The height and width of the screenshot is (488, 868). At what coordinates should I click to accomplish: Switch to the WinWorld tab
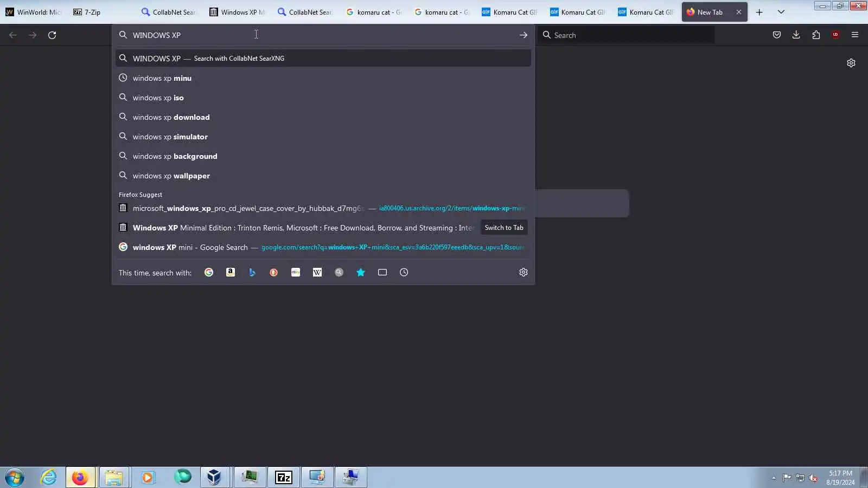tap(34, 12)
